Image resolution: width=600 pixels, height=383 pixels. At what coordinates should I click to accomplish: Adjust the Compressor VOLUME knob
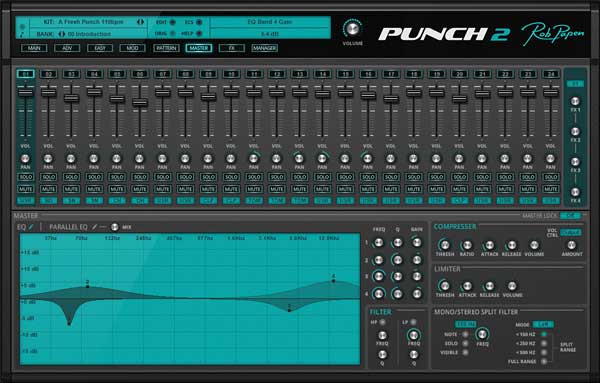point(534,245)
